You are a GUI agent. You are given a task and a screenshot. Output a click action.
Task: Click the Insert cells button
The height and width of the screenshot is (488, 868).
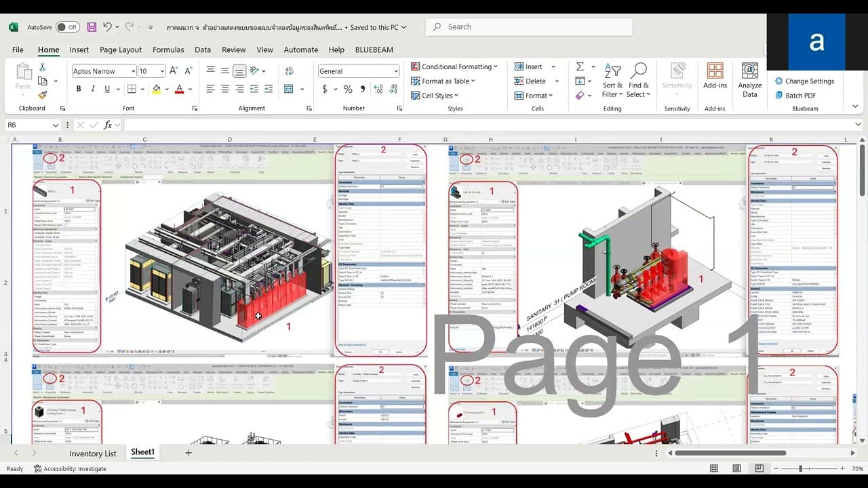[528, 66]
